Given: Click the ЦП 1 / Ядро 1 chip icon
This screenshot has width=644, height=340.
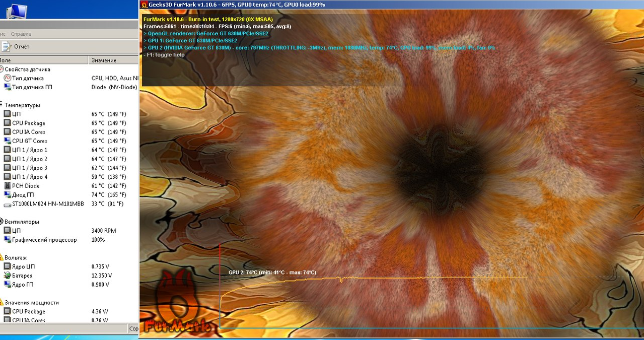Looking at the screenshot, I should pos(7,150).
